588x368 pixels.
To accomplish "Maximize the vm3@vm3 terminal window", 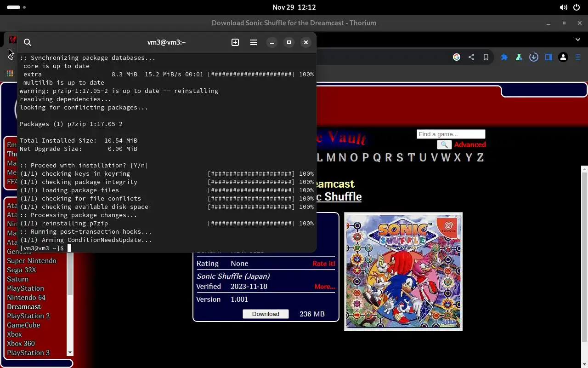I will click(x=289, y=42).
